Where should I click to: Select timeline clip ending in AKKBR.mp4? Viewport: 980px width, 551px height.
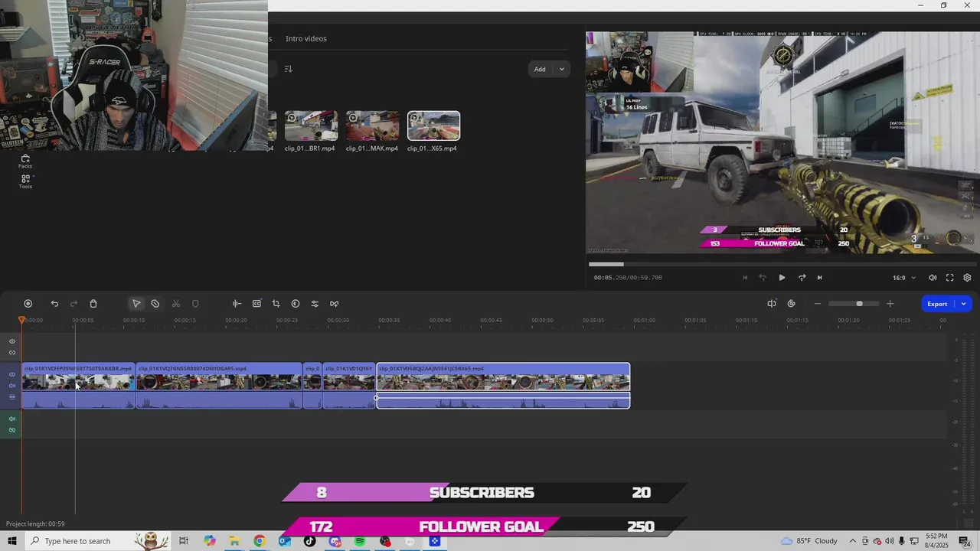click(x=78, y=386)
